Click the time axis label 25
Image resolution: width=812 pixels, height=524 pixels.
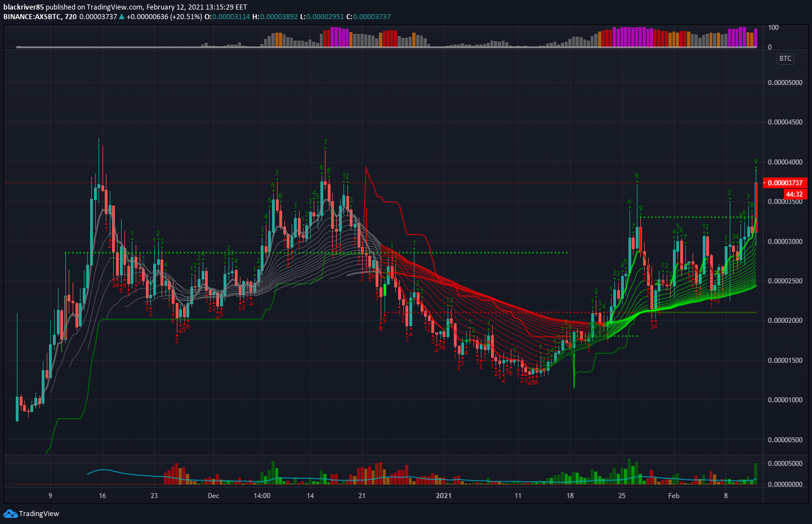pos(622,496)
